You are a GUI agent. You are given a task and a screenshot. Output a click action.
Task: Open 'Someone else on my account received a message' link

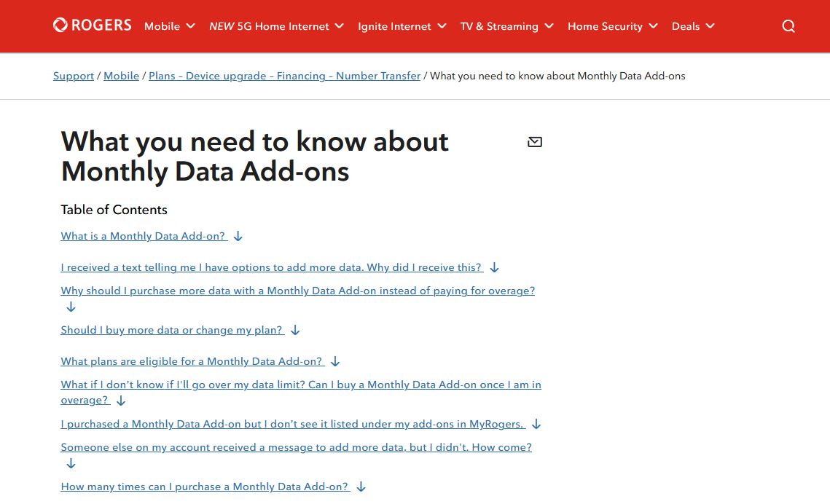[x=296, y=447]
